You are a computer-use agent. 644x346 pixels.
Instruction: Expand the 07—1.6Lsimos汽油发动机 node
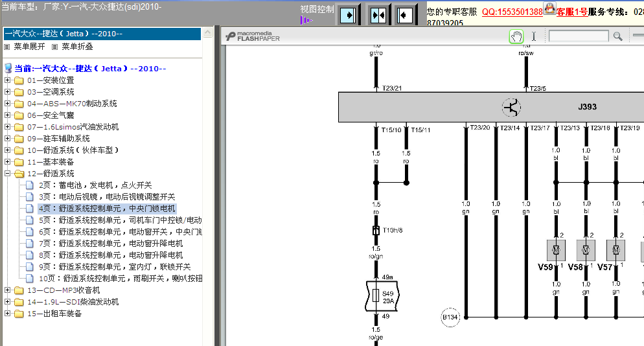(7, 126)
